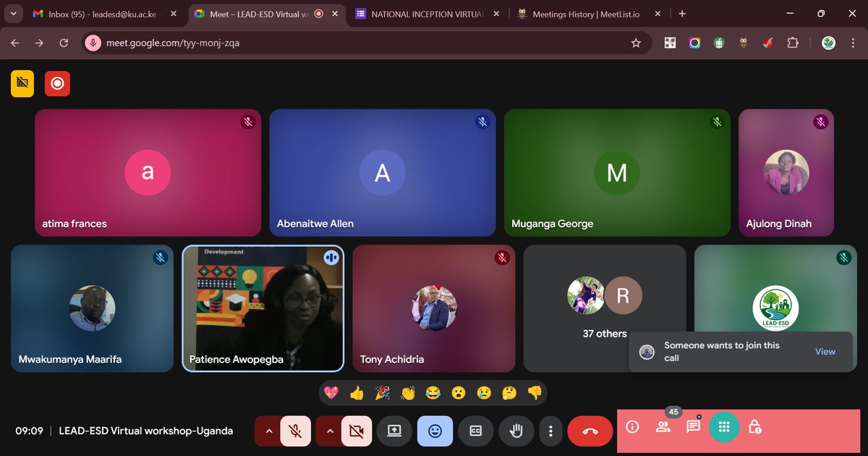Select the Muganga George participant tile
The height and width of the screenshot is (456, 868).
[x=617, y=172]
